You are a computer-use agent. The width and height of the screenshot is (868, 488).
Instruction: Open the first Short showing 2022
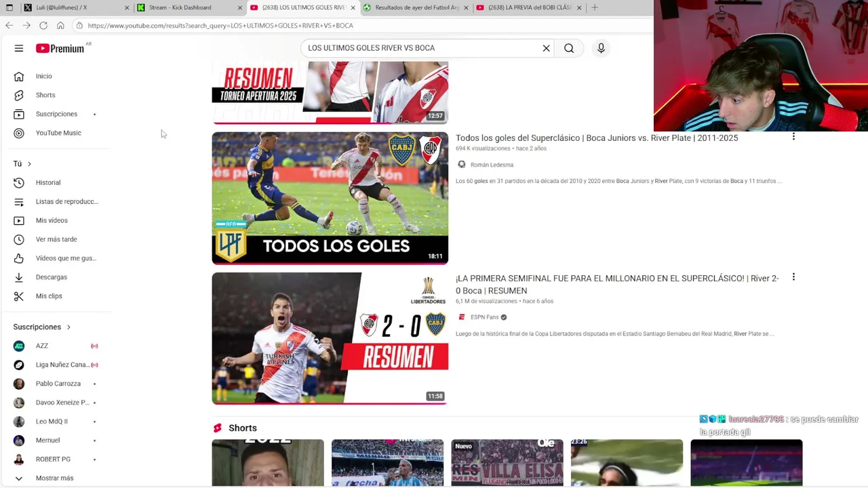pos(268,463)
